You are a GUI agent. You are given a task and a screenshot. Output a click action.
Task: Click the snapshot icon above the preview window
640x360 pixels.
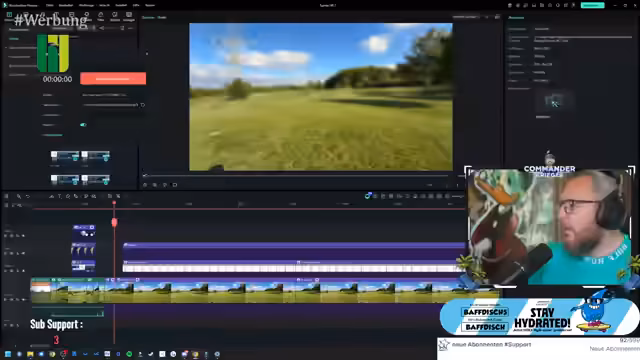497,17
